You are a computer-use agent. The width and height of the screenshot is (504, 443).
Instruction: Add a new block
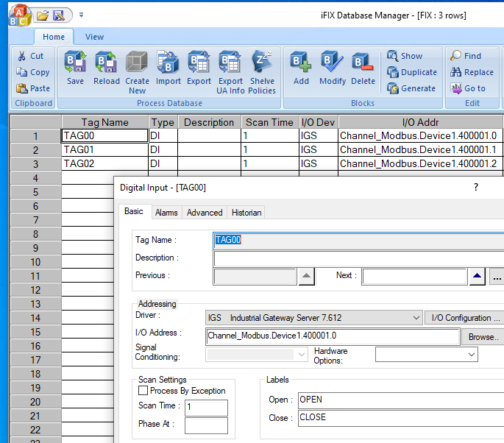[x=301, y=68]
